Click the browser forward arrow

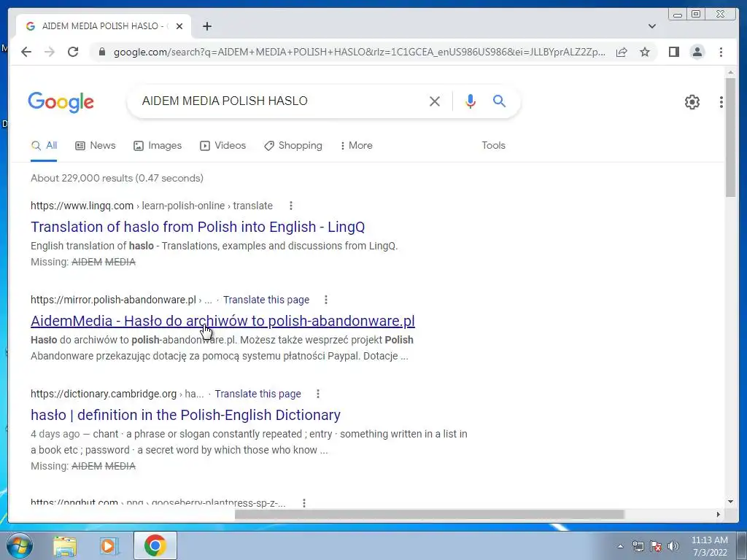coord(50,52)
